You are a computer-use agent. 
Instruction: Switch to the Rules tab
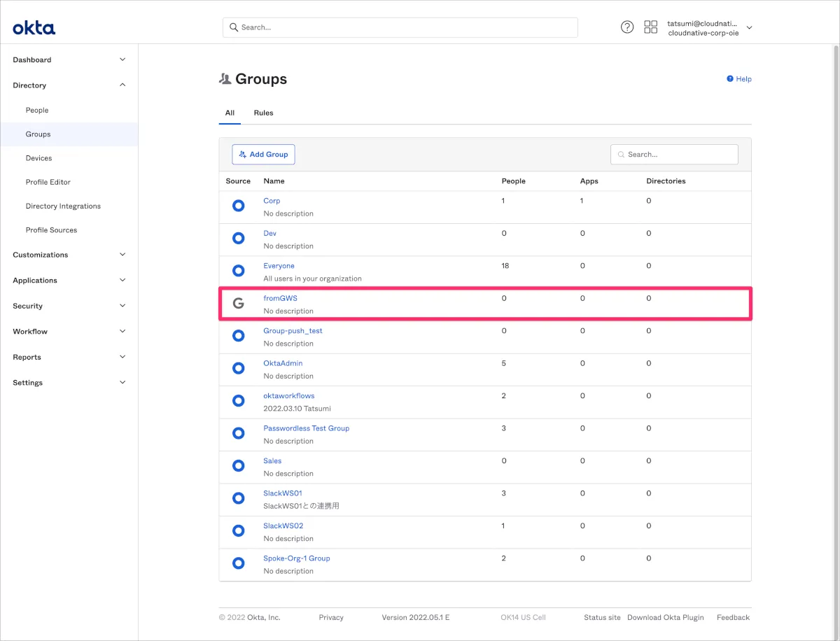pos(263,113)
